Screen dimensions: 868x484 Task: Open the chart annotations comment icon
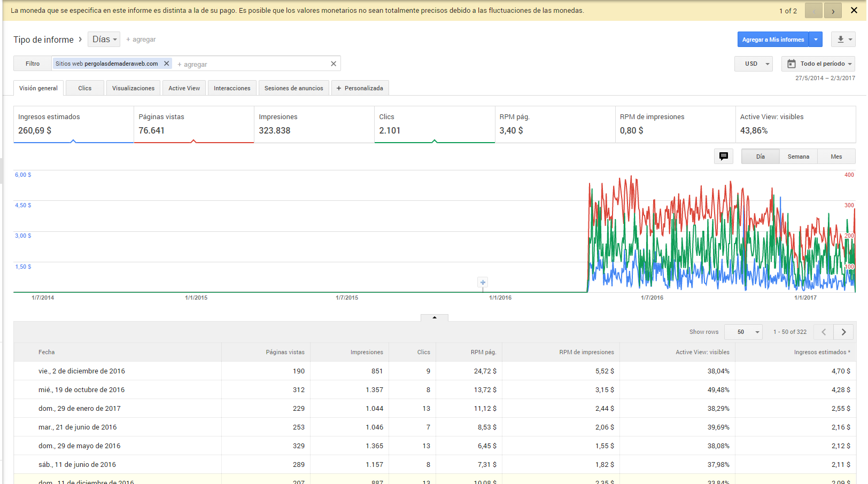pos(723,157)
